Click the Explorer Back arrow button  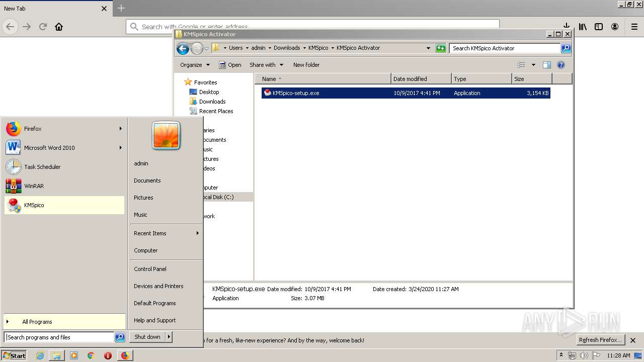183,48
